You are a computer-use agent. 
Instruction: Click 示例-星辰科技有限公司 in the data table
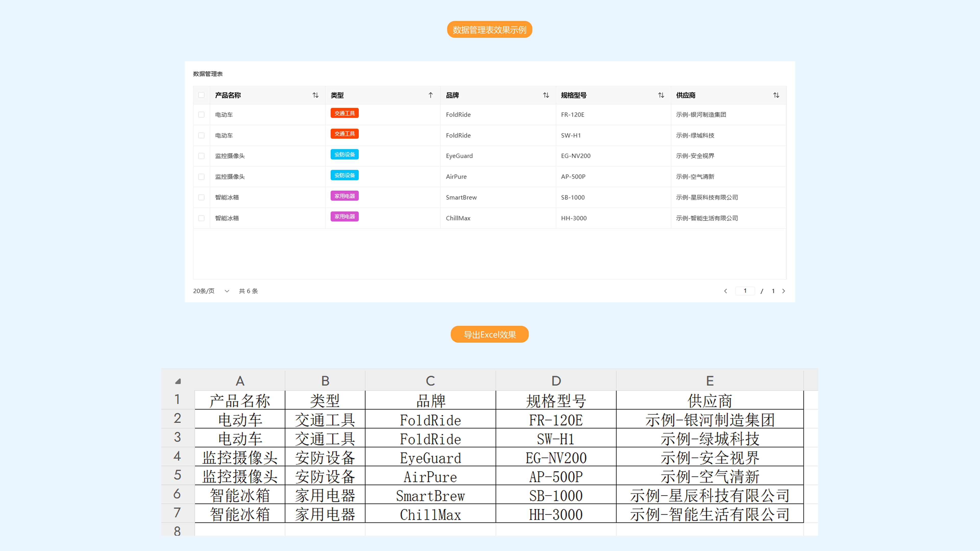click(x=707, y=197)
